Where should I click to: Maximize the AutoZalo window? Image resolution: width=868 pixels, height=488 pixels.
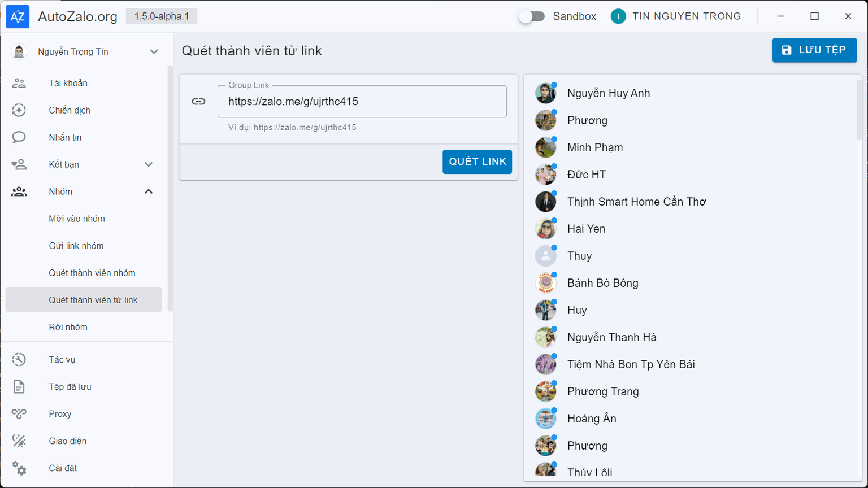[x=814, y=16]
